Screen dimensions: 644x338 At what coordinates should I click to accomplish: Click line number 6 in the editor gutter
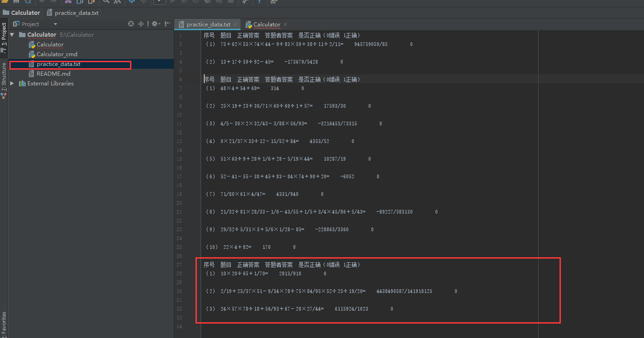pyautogui.click(x=181, y=79)
